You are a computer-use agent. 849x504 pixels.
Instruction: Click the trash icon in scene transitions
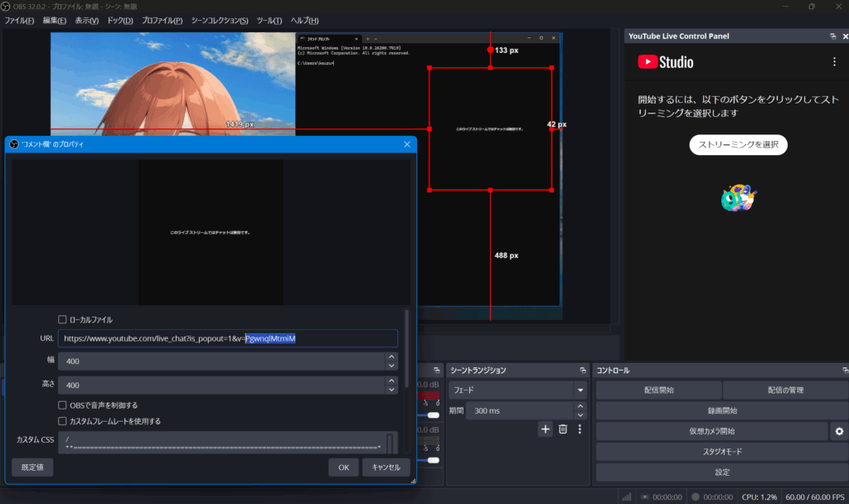[x=563, y=429]
